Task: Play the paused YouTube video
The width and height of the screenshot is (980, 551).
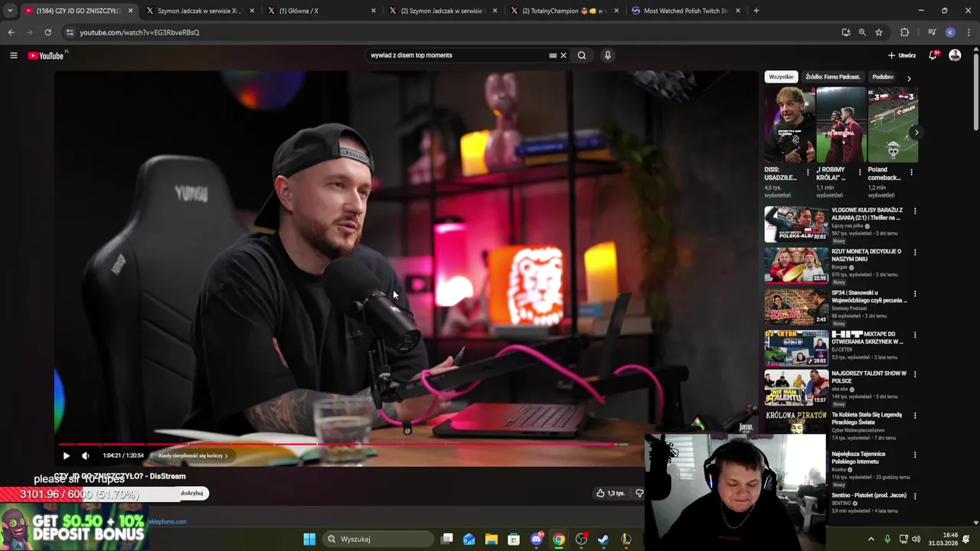Action: click(x=66, y=455)
